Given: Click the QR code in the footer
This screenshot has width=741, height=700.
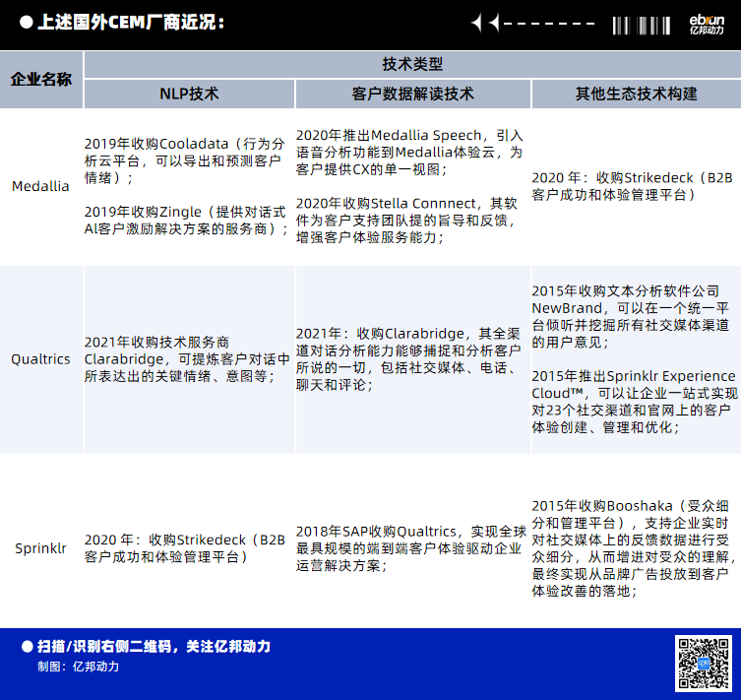Looking at the screenshot, I should [703, 663].
